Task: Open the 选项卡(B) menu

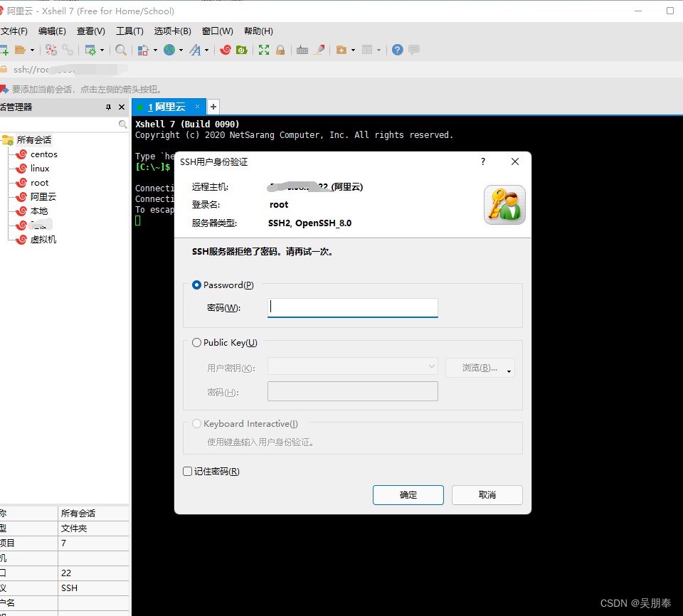Action: point(172,31)
